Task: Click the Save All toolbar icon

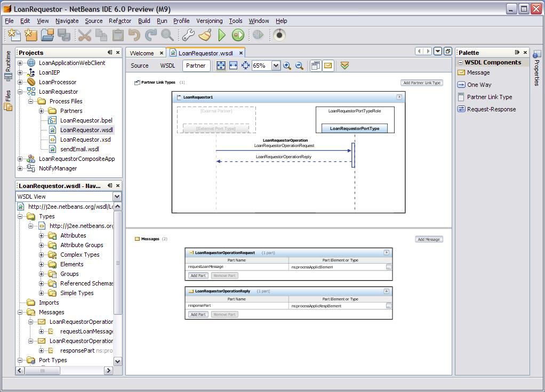Action: [x=64, y=35]
